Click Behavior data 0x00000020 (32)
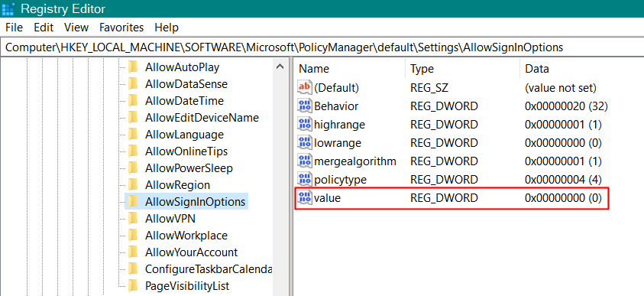Viewport: 644px width, 296px height. pos(566,106)
